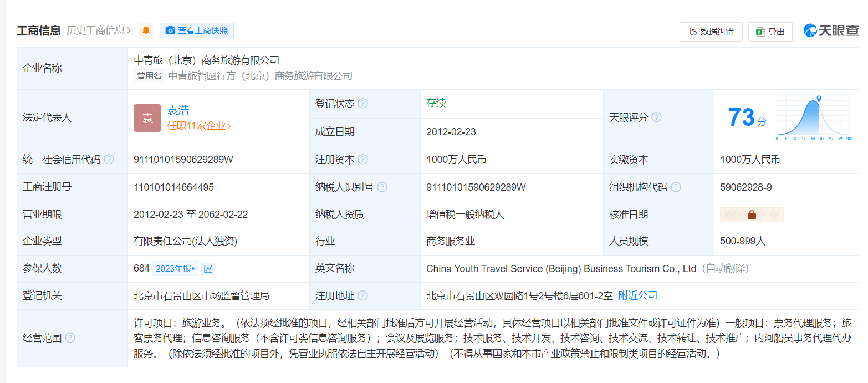
Task: Click staff size 500-999人
Action: pyautogui.click(x=743, y=242)
